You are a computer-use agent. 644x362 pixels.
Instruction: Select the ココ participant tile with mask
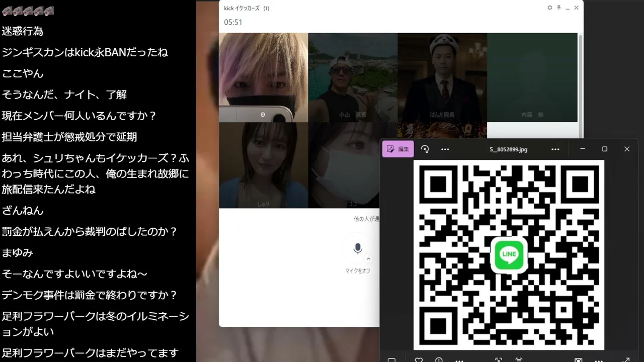click(344, 165)
